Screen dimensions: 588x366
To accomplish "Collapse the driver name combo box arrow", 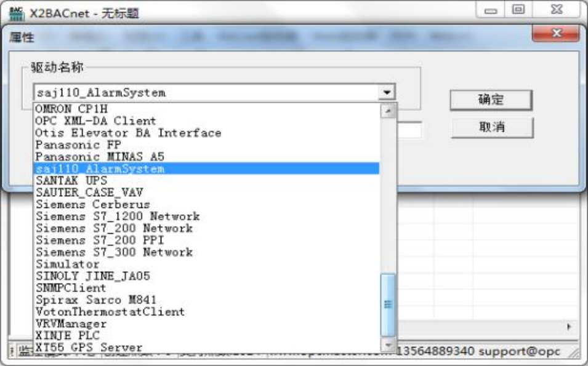I will tap(387, 92).
